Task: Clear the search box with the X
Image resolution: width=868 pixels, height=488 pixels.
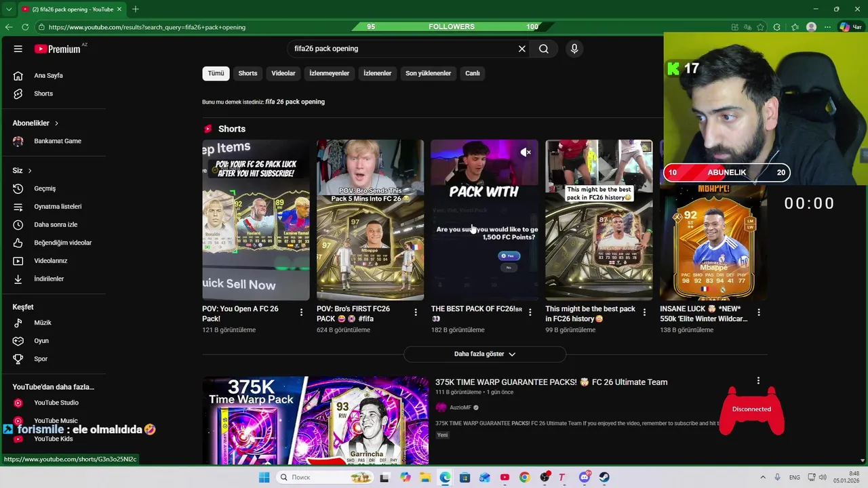Action: click(x=521, y=49)
